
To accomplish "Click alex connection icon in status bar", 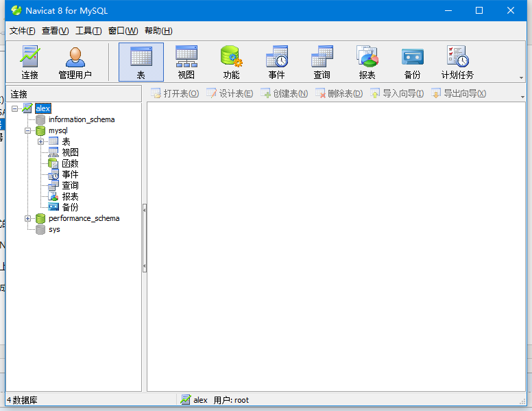I will [186, 400].
